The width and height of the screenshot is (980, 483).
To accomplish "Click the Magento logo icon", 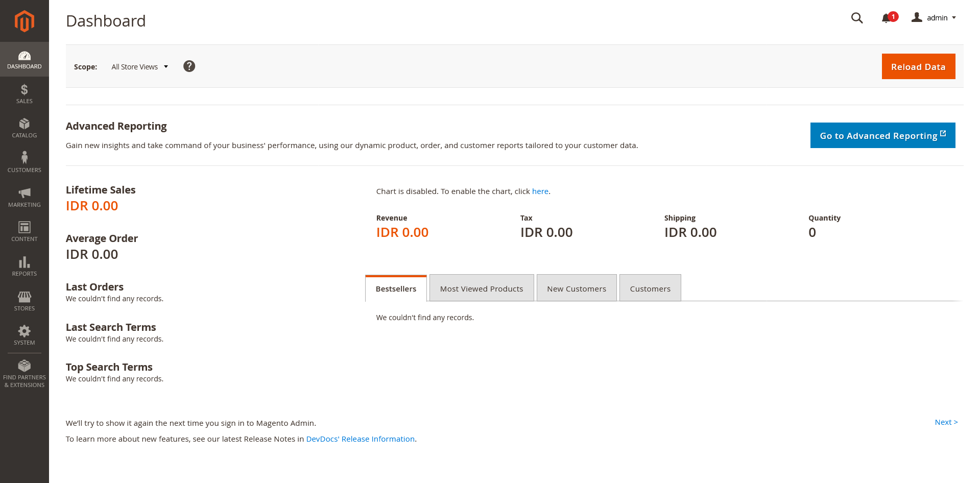I will (25, 21).
